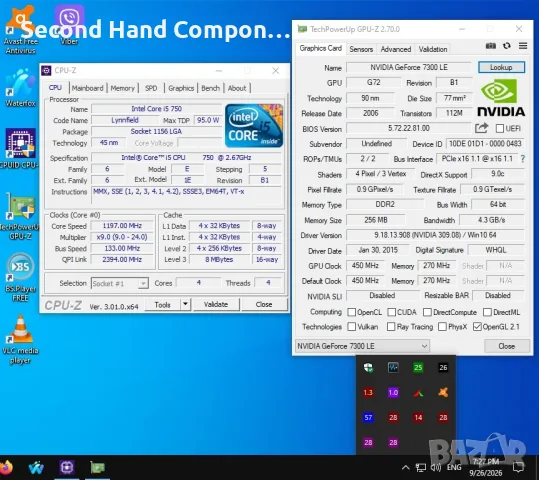Switch to the Advanced tab in GPU-Z
The image size is (539, 480).
click(x=396, y=49)
